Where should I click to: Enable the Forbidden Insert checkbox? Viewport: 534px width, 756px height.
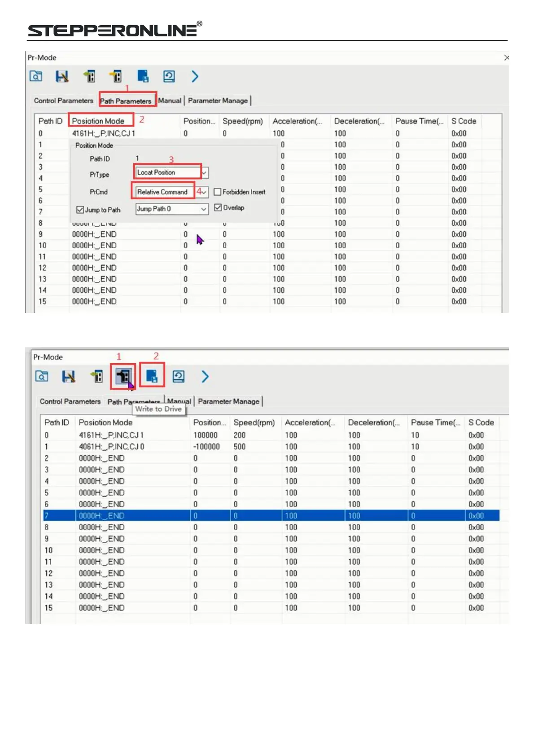(218, 192)
